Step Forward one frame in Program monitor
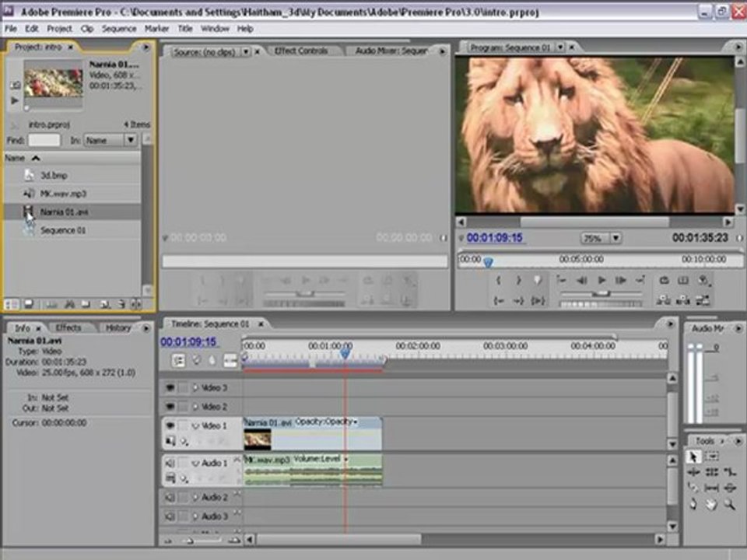Image resolution: width=747 pixels, height=560 pixels. [620, 281]
